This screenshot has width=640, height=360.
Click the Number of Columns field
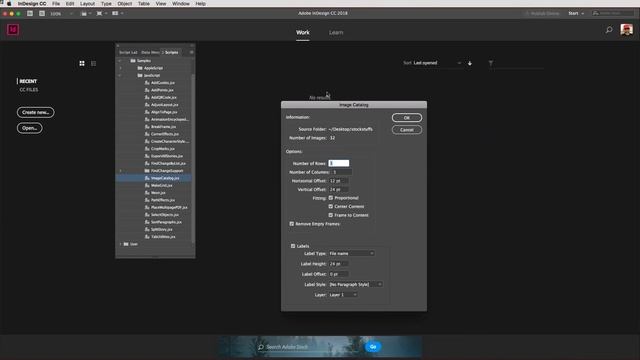[341, 172]
